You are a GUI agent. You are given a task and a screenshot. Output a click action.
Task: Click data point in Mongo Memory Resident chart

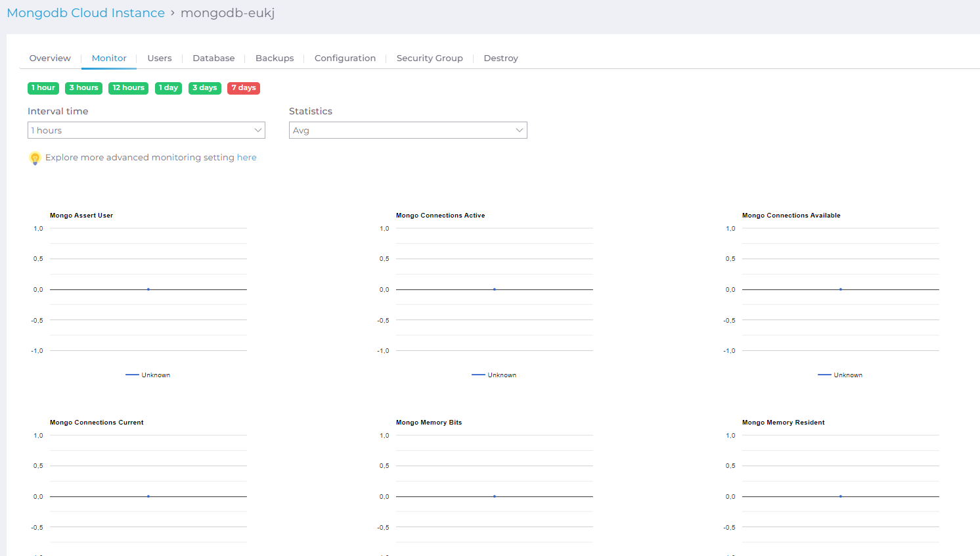[x=841, y=496]
